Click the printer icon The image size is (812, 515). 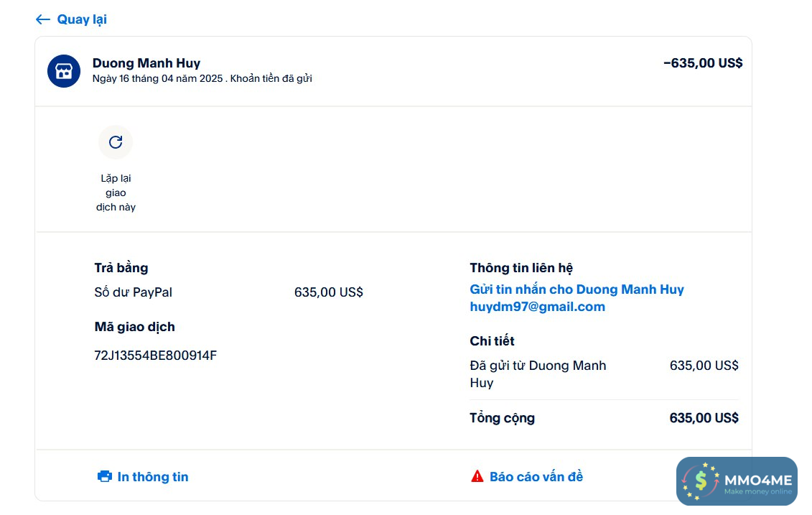point(105,476)
